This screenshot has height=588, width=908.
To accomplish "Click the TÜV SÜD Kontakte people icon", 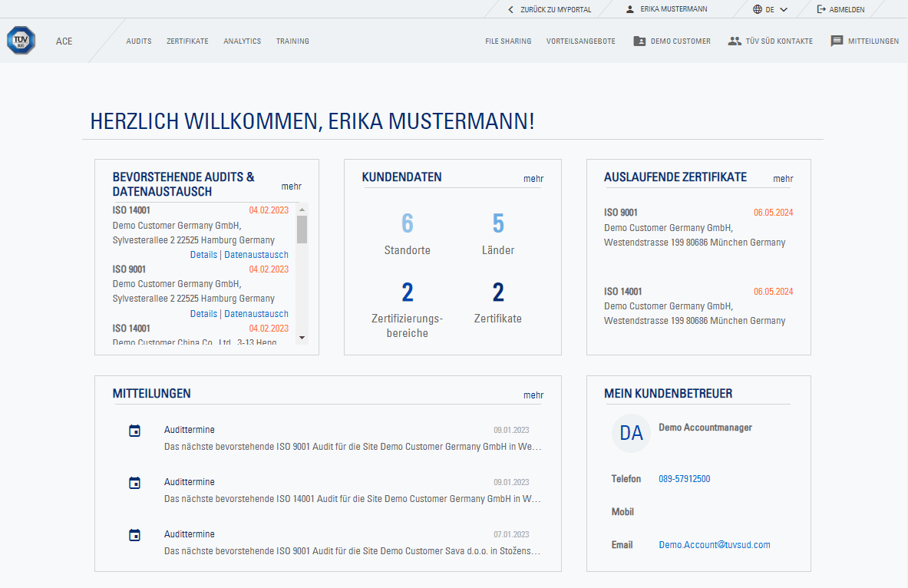I will [x=735, y=41].
